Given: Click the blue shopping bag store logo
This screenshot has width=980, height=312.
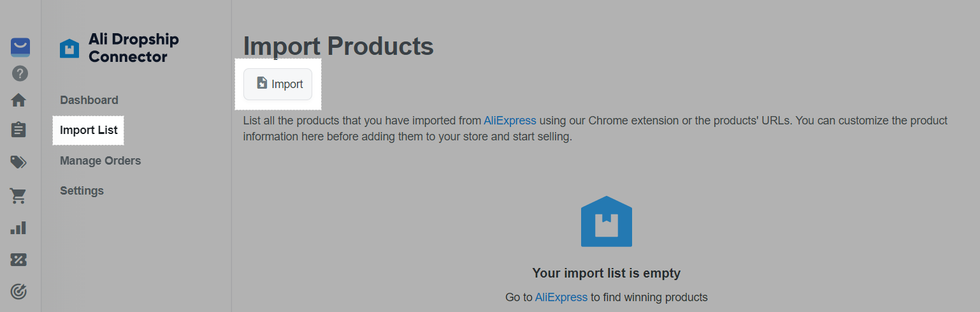Looking at the screenshot, I should (20, 47).
